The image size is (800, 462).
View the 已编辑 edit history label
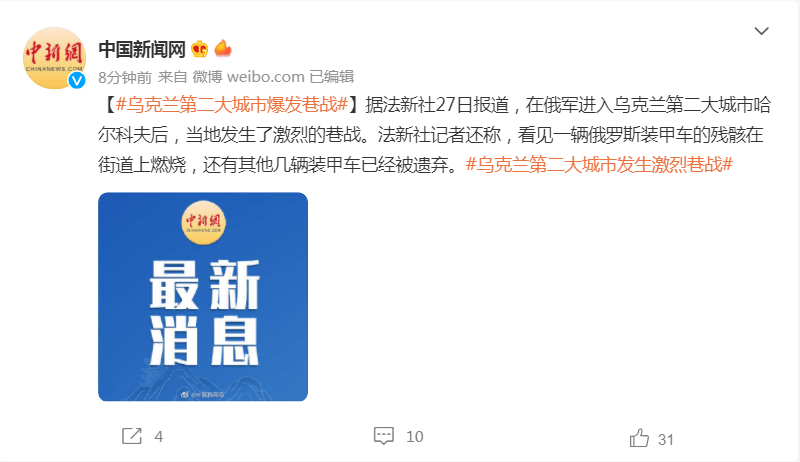coord(332,77)
